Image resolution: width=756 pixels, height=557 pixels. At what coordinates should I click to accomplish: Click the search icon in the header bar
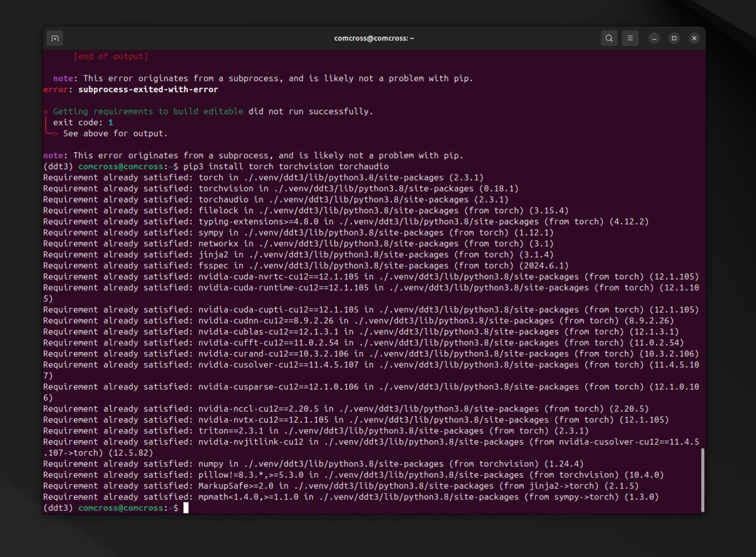pos(609,38)
